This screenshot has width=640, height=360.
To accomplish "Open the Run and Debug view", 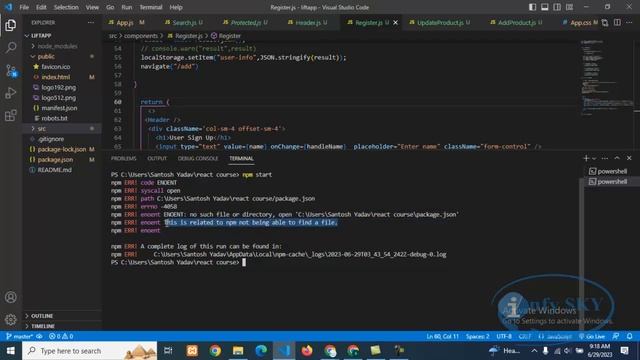I will coord(11,93).
